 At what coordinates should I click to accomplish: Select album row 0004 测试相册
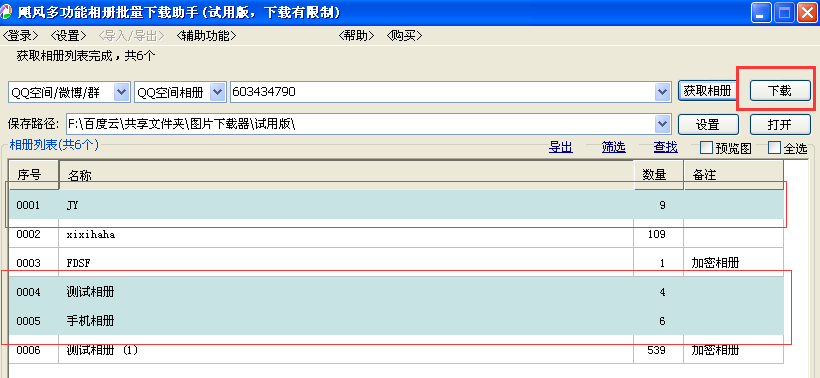tap(396, 292)
